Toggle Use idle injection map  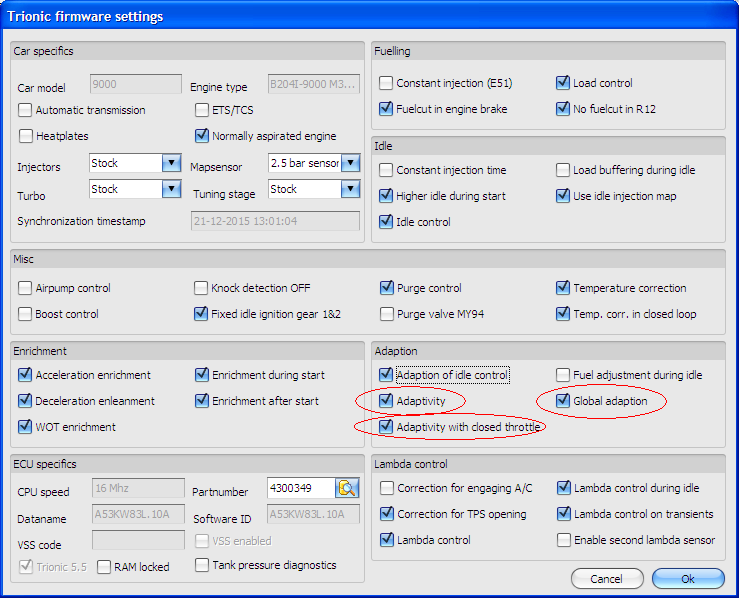563,196
